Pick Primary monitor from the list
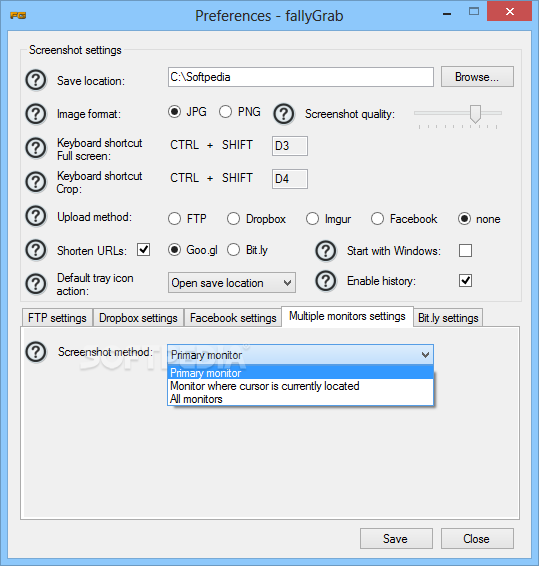 (300, 373)
